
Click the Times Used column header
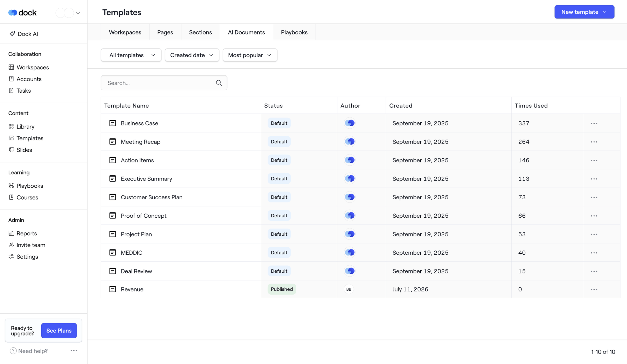pos(531,106)
